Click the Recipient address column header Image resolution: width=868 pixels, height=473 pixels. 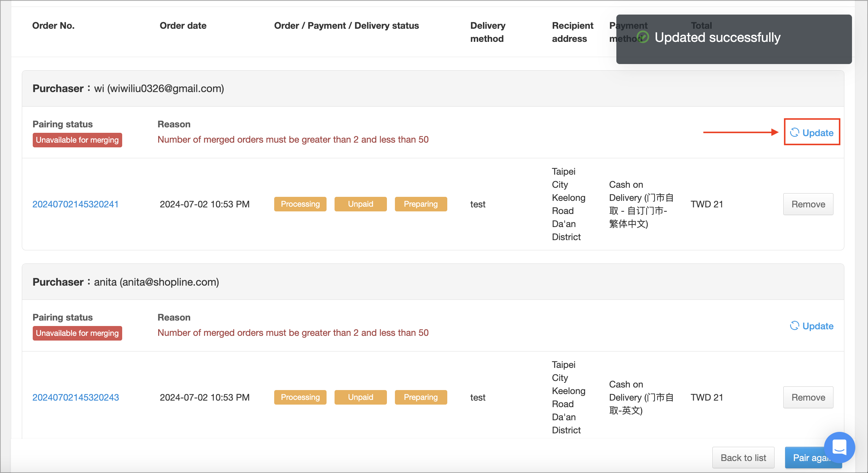[x=572, y=32]
